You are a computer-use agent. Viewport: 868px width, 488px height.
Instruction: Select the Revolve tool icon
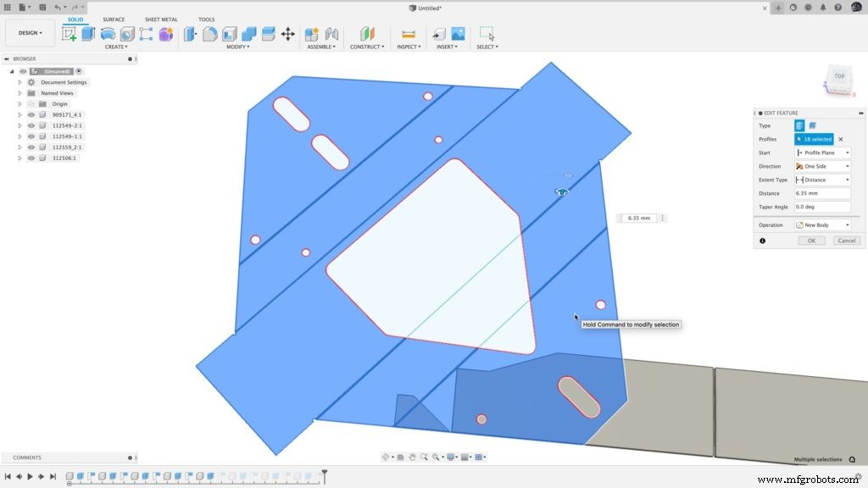pyautogui.click(x=108, y=32)
